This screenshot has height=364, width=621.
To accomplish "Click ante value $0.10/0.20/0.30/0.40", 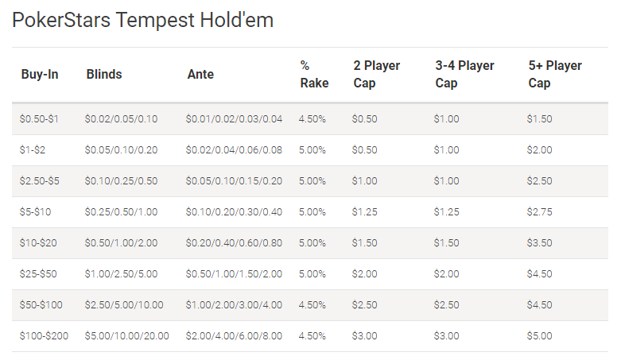I will [x=234, y=212].
